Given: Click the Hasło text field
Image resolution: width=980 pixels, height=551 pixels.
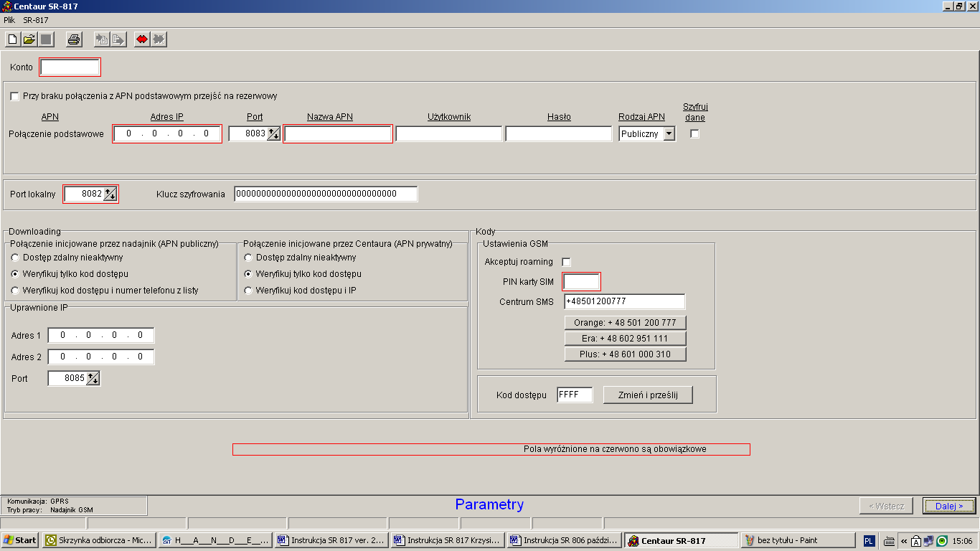Looking at the screenshot, I should (x=559, y=133).
